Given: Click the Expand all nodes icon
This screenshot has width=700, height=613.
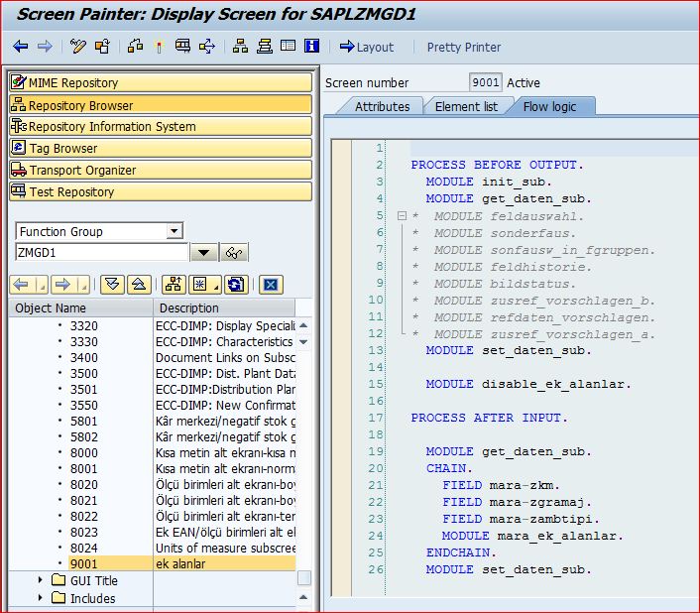Looking at the screenshot, I should pyautogui.click(x=112, y=285).
